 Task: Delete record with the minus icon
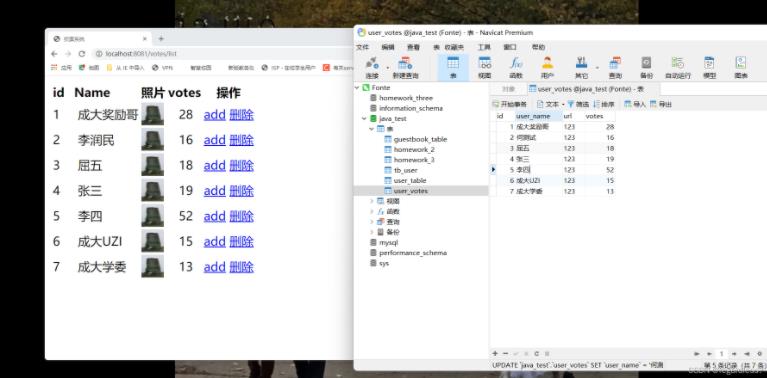coord(505,353)
